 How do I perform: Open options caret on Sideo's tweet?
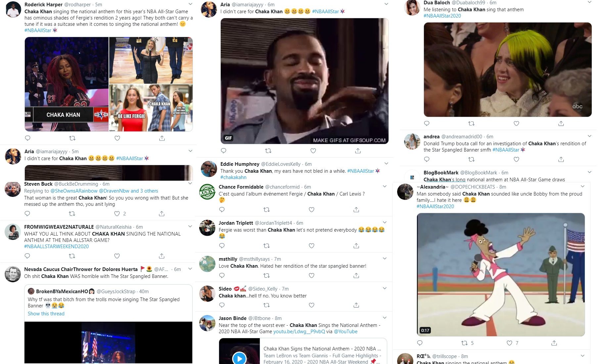tap(385, 288)
